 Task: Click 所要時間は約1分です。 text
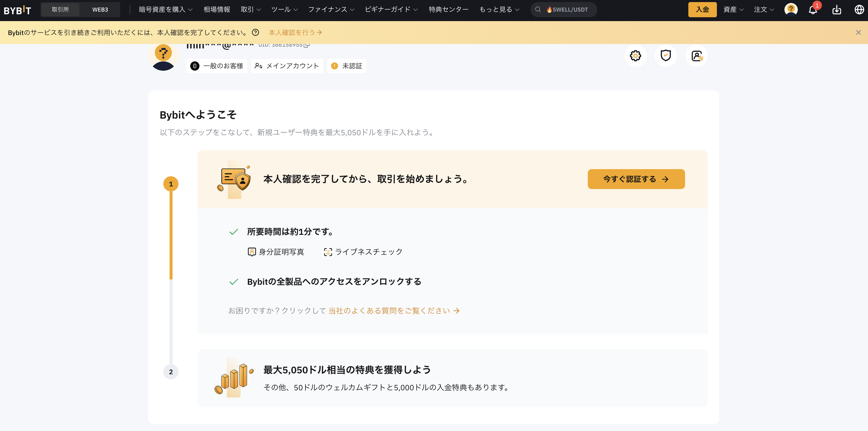[290, 232]
